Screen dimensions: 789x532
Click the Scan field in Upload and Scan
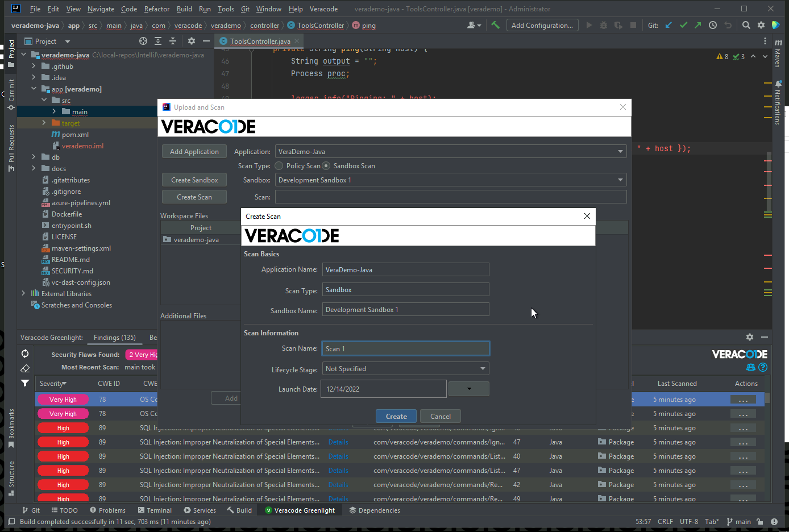coord(451,197)
